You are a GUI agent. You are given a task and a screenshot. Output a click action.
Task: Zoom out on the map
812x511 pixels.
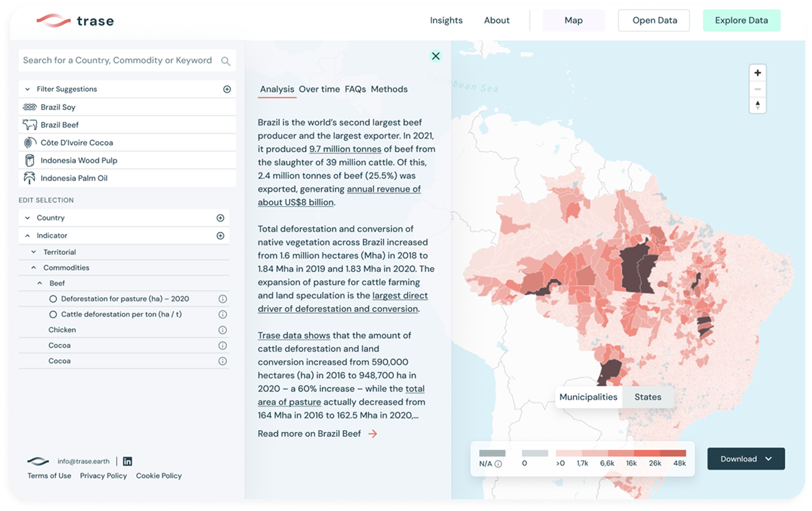tap(757, 90)
